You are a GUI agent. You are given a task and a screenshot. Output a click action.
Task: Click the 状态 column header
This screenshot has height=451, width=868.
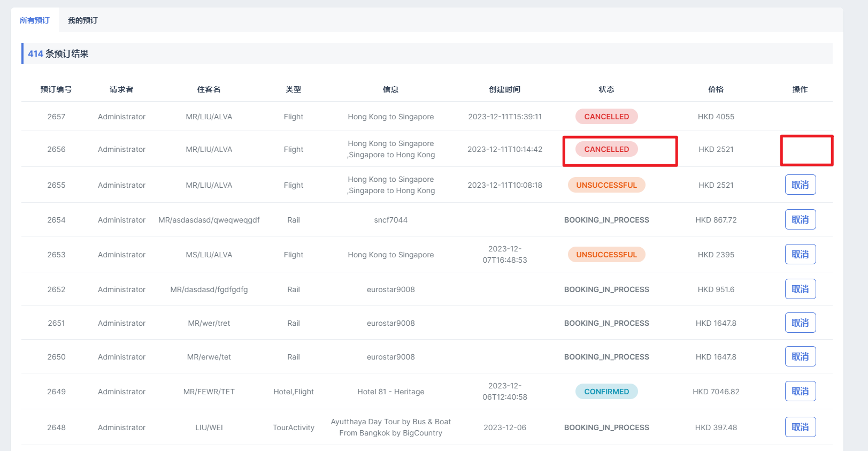pos(606,89)
